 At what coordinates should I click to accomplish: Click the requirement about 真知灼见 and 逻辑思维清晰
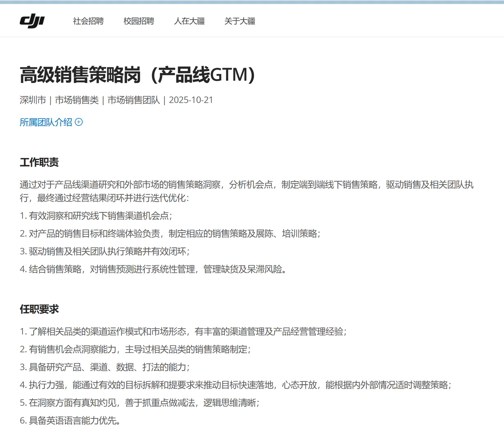139,403
